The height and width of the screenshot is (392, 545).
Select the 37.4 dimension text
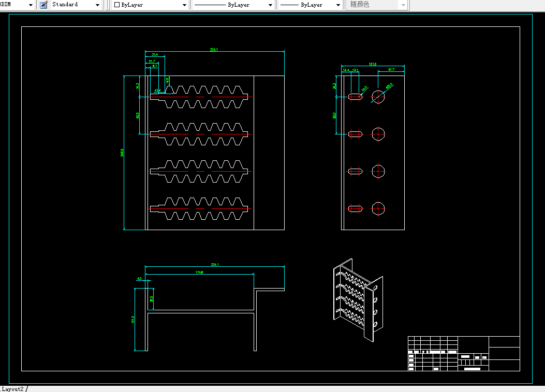tap(155, 54)
